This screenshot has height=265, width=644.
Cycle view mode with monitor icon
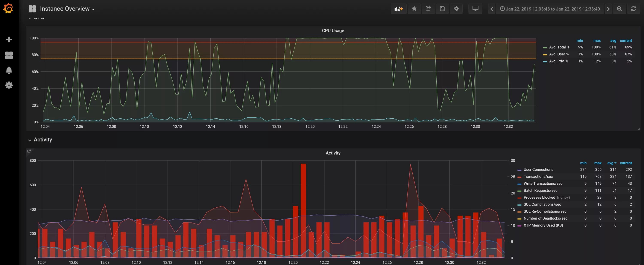coord(475,9)
